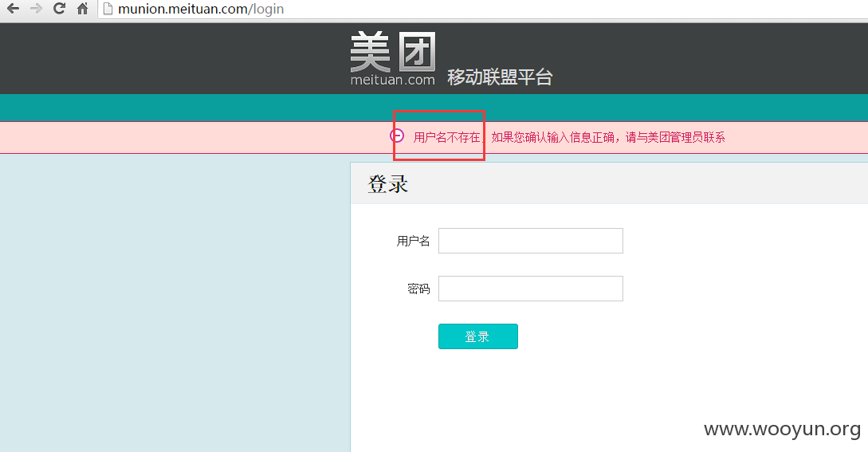This screenshot has height=452, width=868.
Task: Click the page document icon in the address bar
Action: point(108,9)
